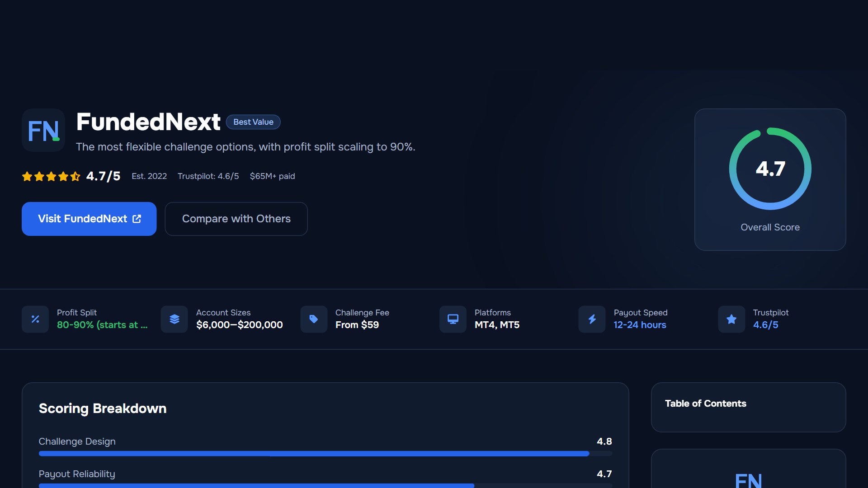Click the 4.7 Overall Score ring
The width and height of the screenshot is (868, 488).
(770, 169)
